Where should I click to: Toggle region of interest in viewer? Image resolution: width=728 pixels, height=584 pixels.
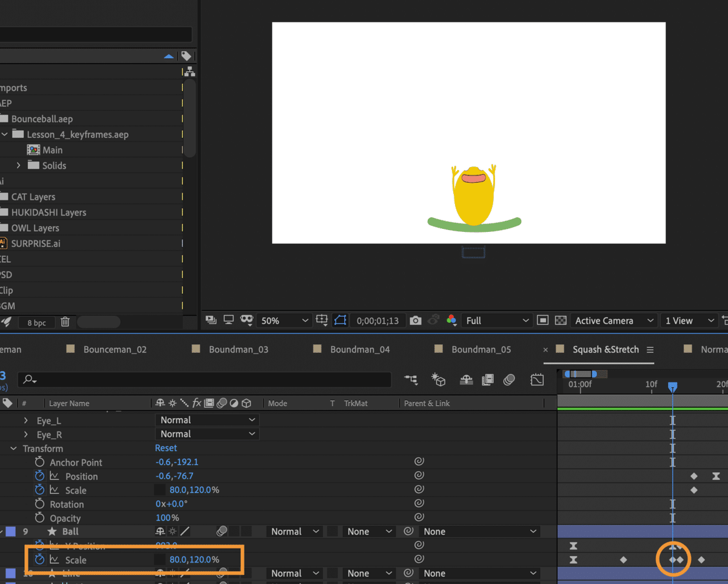tap(543, 320)
